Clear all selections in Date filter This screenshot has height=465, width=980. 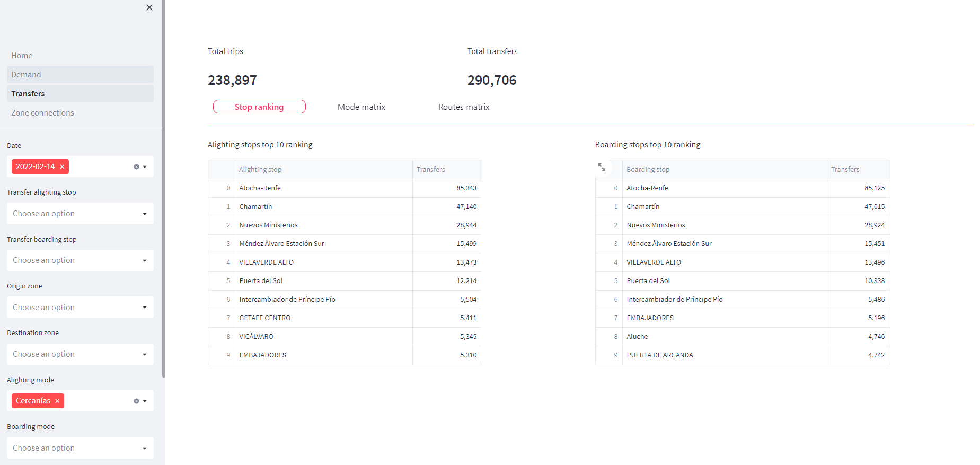click(x=136, y=167)
